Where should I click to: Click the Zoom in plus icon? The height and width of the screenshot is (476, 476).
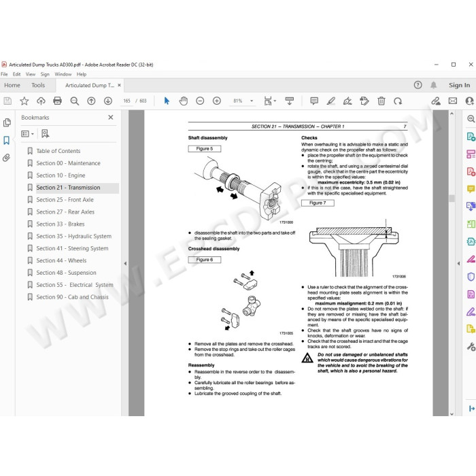(x=217, y=101)
